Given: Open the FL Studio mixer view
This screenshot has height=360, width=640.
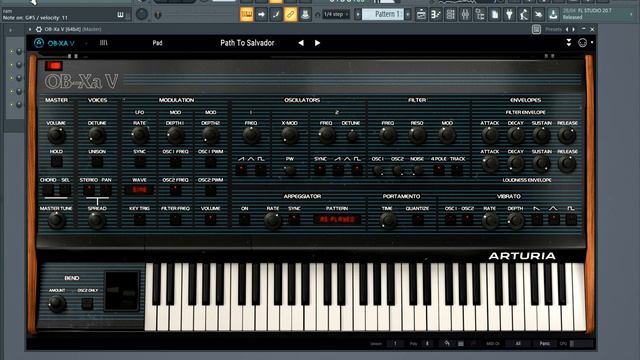Looking at the screenshot, I should (x=465, y=15).
